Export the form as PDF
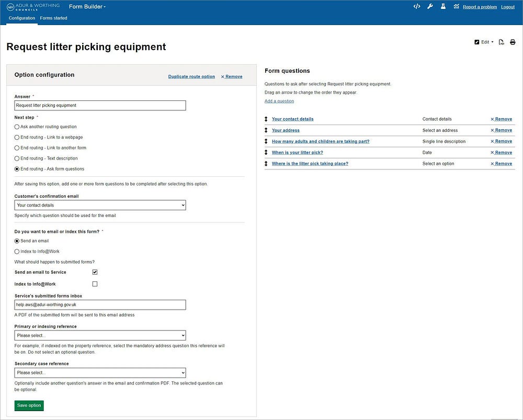The image size is (523, 420). (501, 42)
